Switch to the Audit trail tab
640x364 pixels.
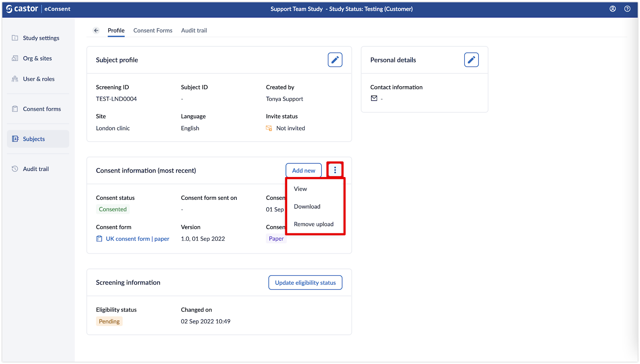coord(194,30)
